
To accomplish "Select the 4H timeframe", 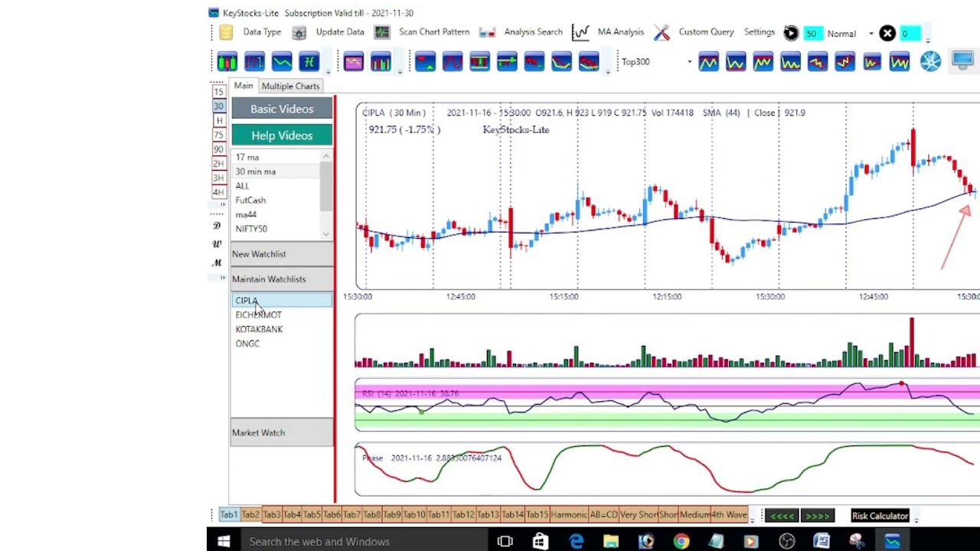I will (x=219, y=192).
